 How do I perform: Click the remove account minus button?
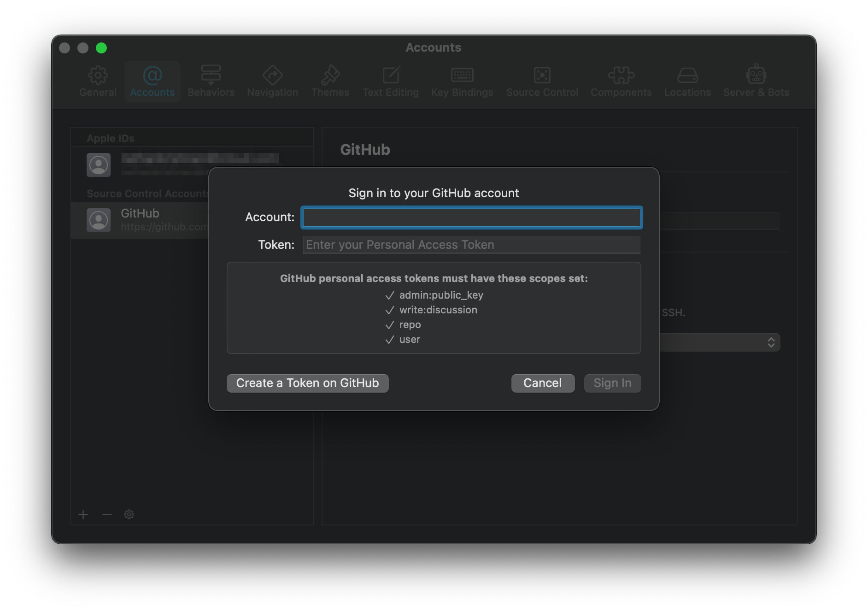pos(107,514)
